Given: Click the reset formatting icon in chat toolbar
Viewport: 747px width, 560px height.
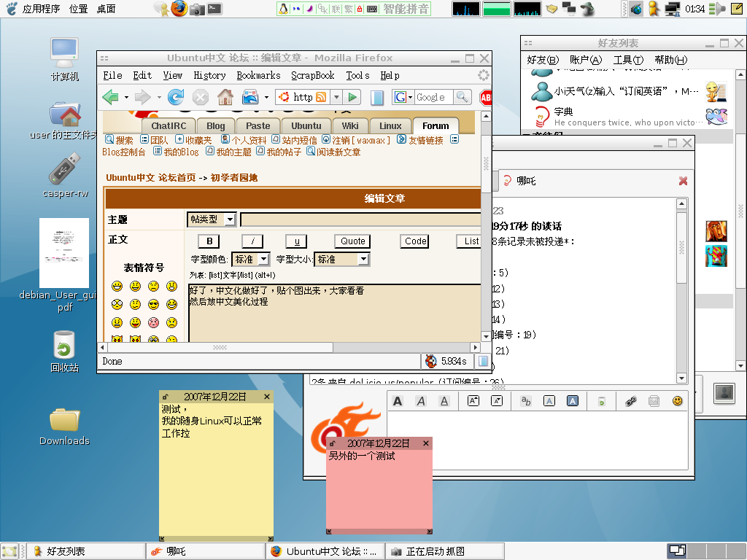Looking at the screenshot, I should pyautogui.click(x=602, y=402).
